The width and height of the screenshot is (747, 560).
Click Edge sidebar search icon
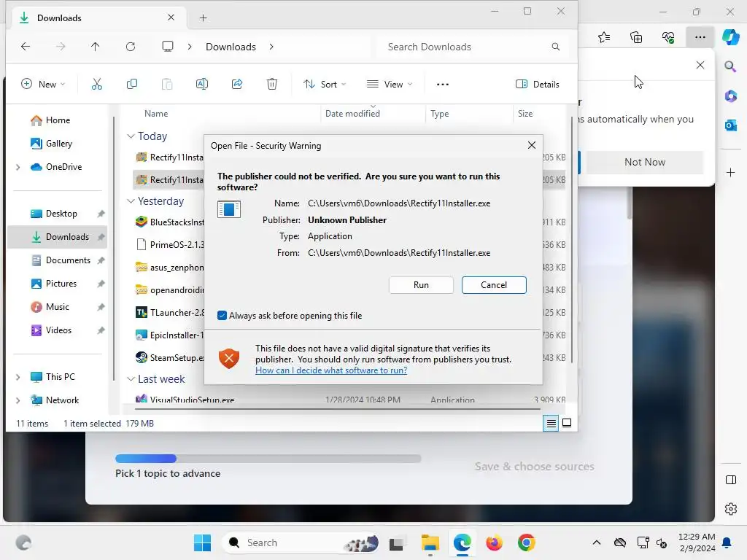point(730,66)
